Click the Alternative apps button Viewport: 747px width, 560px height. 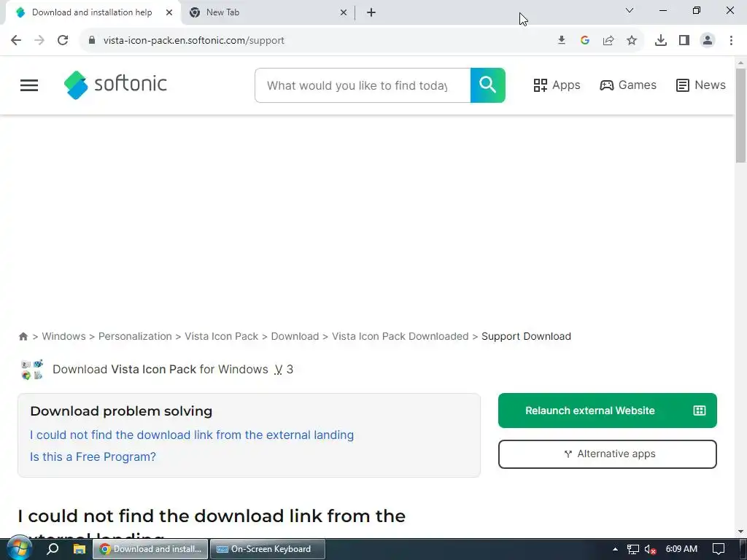[608, 454]
